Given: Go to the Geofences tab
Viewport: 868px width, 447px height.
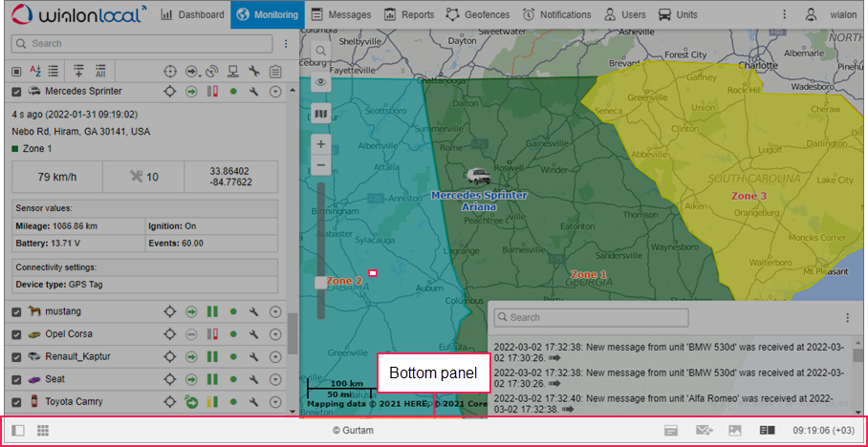Looking at the screenshot, I should pos(478,14).
